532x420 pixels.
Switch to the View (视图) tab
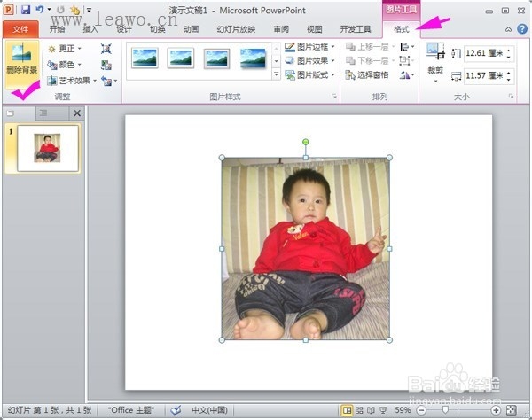[314, 29]
